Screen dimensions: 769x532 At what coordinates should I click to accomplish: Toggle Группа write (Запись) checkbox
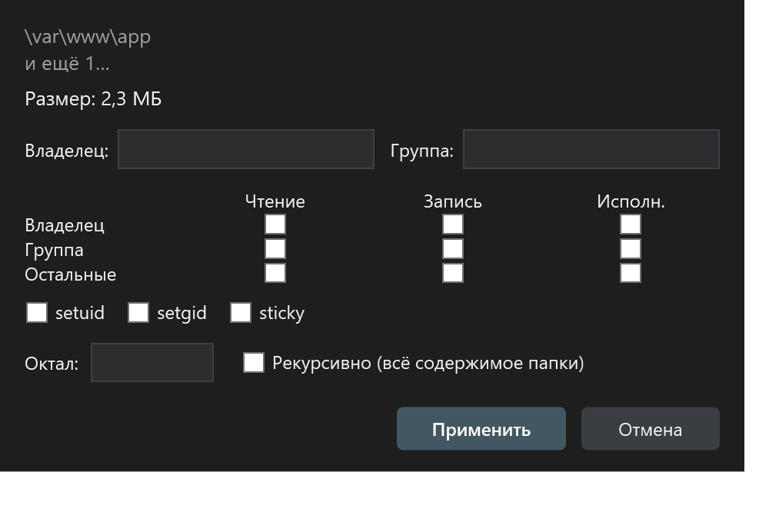click(x=453, y=249)
